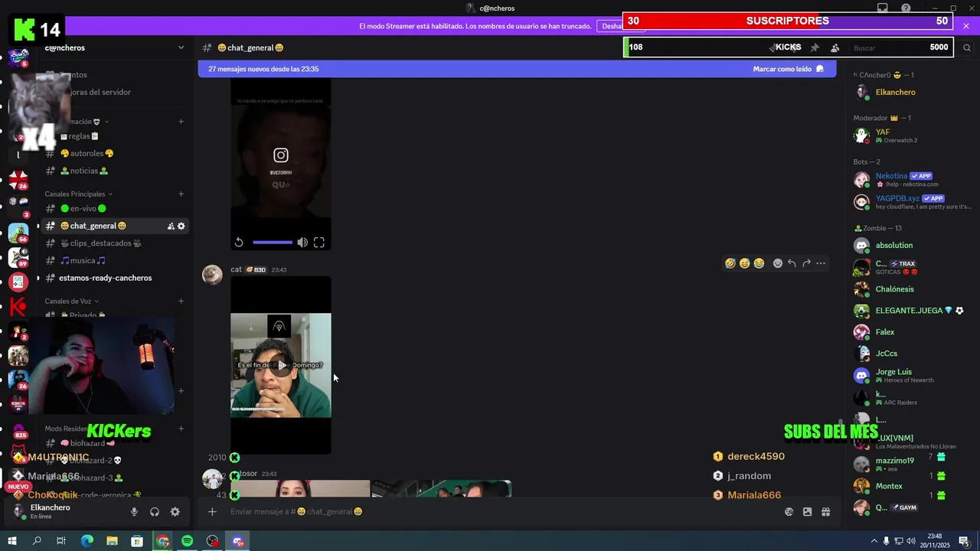Toggle the member list icon in header
Screen dimensions: 980x551
click(x=835, y=47)
